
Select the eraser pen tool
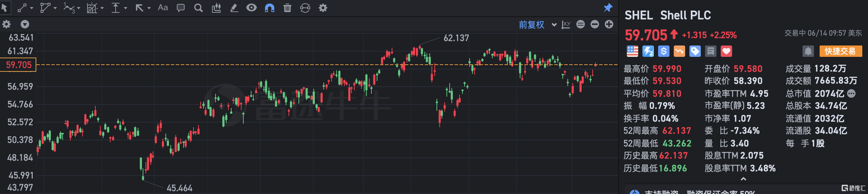234,8
